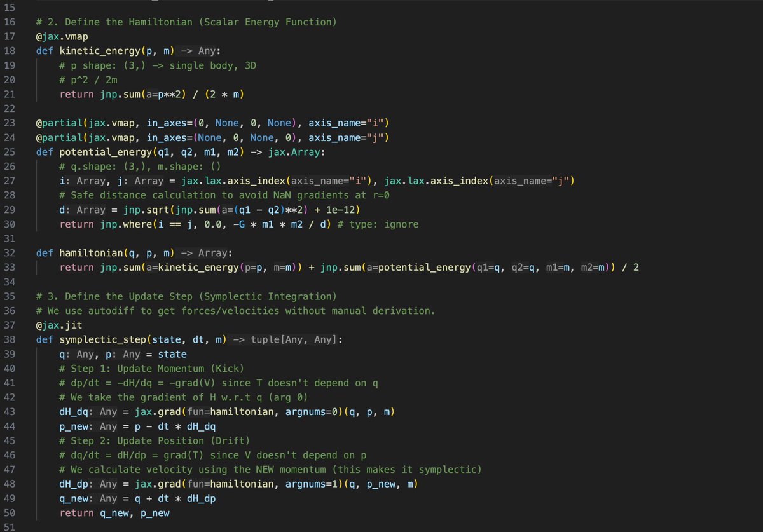763x532 pixels.
Task: Click the "@jax.jit" decorator
Action: point(58,325)
